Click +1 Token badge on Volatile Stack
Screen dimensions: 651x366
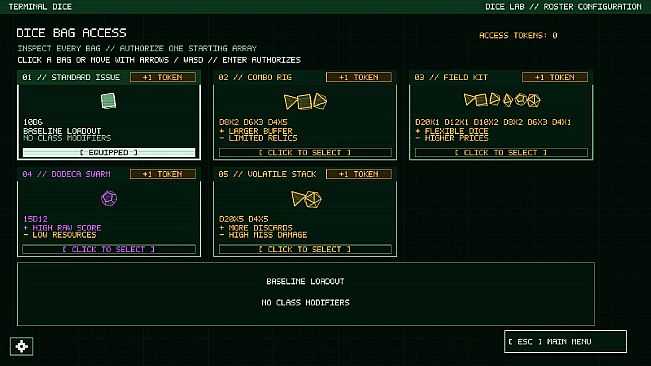[x=359, y=174]
